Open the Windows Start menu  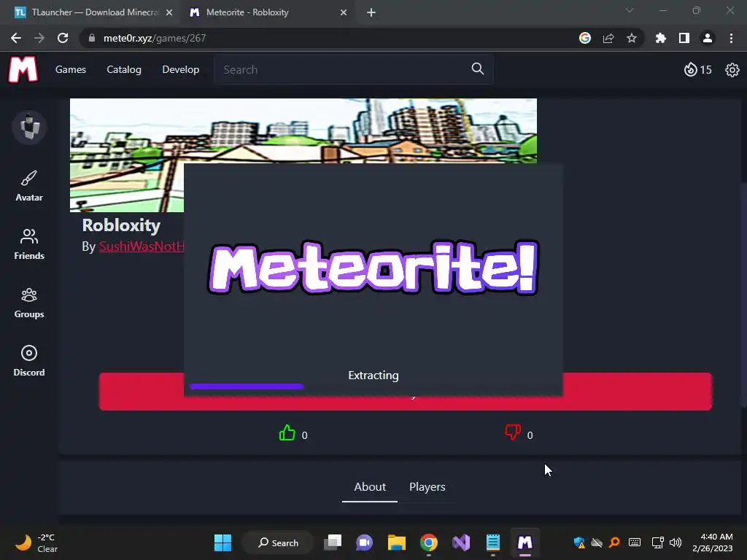222,542
